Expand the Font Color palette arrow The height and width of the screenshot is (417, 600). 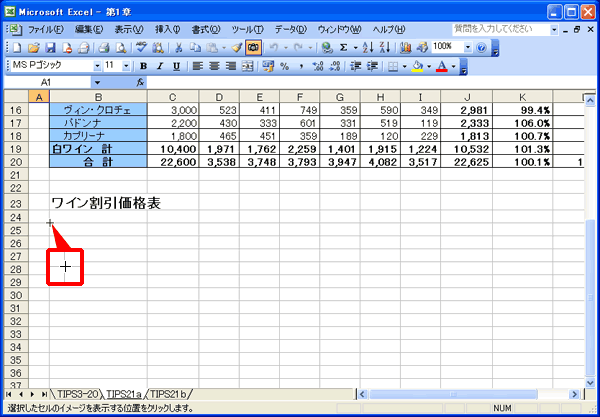(453, 67)
